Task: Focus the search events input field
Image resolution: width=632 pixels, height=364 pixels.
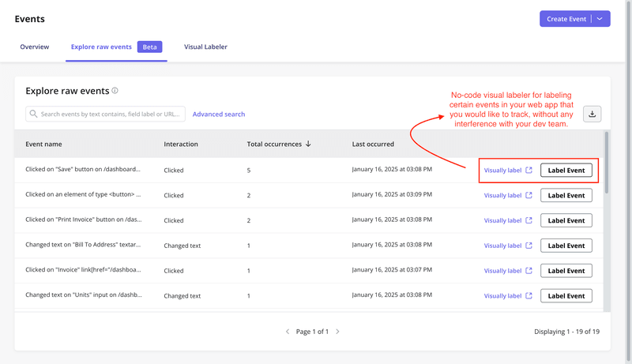Action: 111,114
